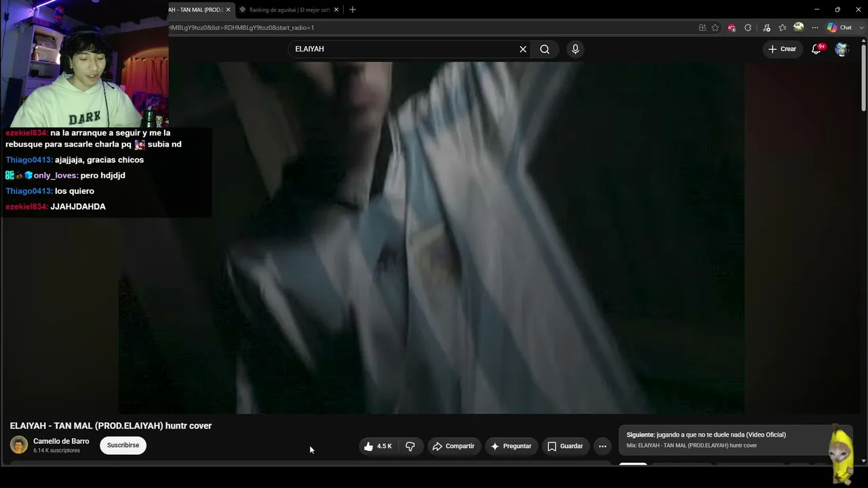Click the YouTube video player
This screenshot has height=488, width=868.
click(x=431, y=237)
